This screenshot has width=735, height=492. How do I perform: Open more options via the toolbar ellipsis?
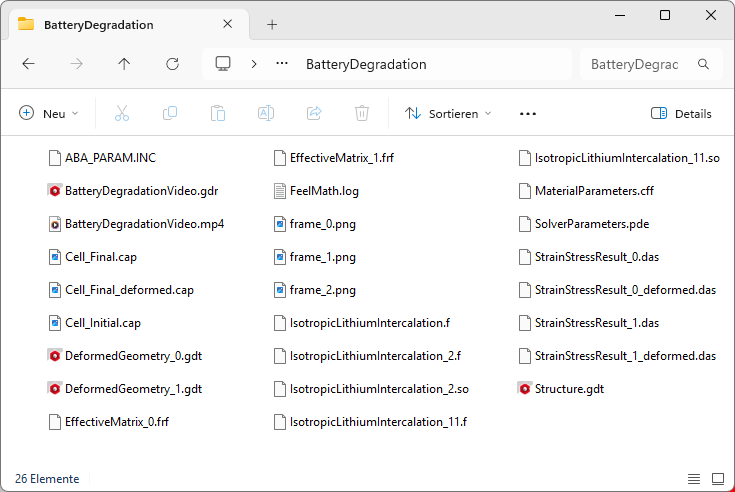tap(528, 114)
